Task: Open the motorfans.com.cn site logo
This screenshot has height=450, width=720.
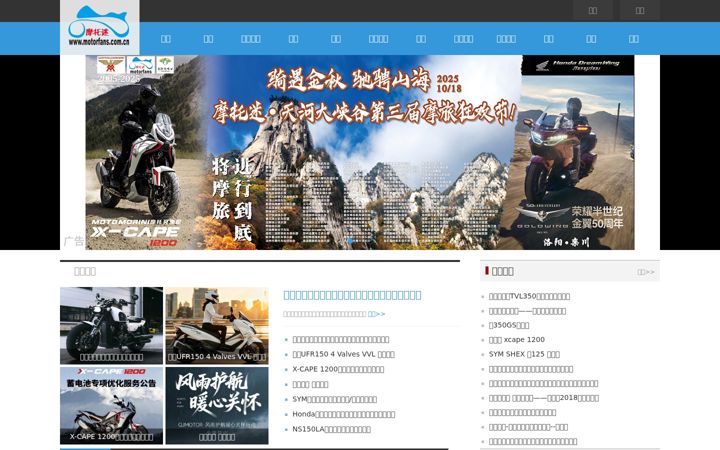Action: coord(100,27)
